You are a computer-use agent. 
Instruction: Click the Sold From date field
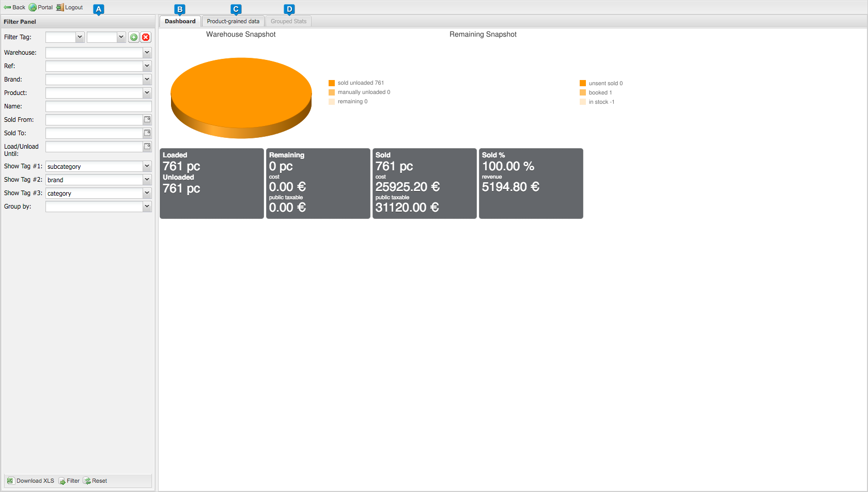coord(94,120)
